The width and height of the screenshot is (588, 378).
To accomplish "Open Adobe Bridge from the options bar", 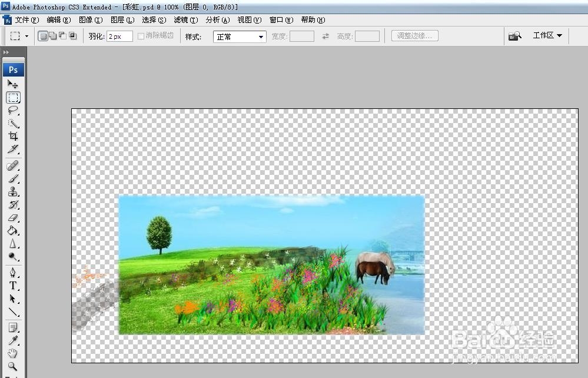I will [515, 35].
